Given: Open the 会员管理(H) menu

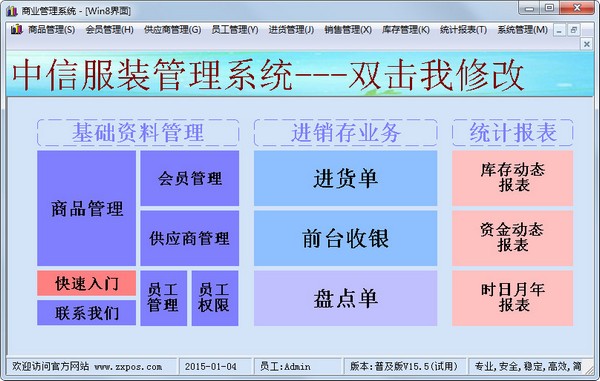Looking at the screenshot, I should click(x=109, y=30).
